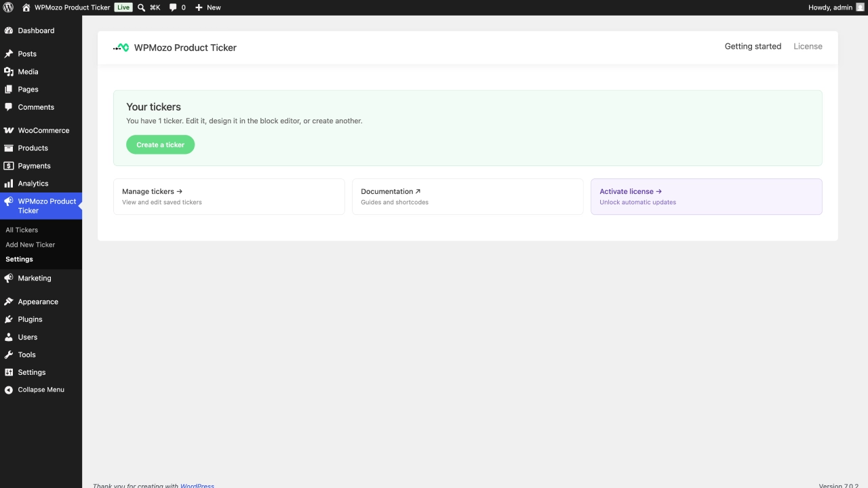Image resolution: width=868 pixels, height=488 pixels.
Task: Click the Posts pushpin icon
Action: pos(9,54)
